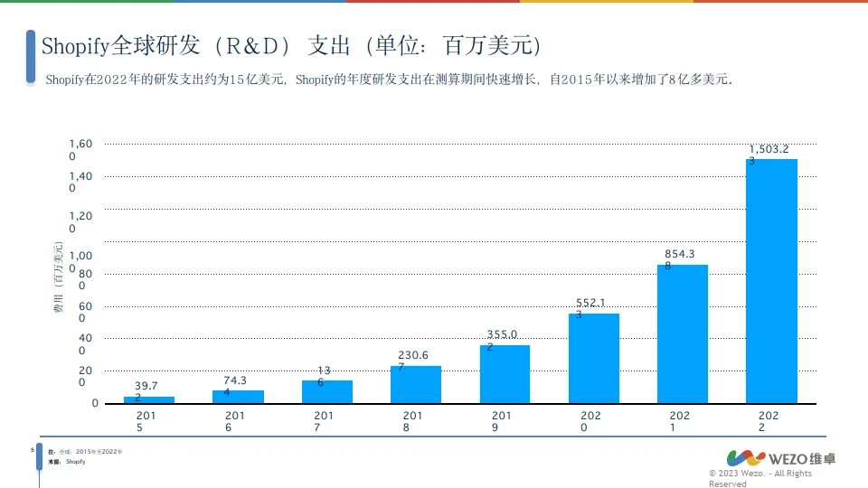Click the 2017 bar in the chart

(327, 391)
